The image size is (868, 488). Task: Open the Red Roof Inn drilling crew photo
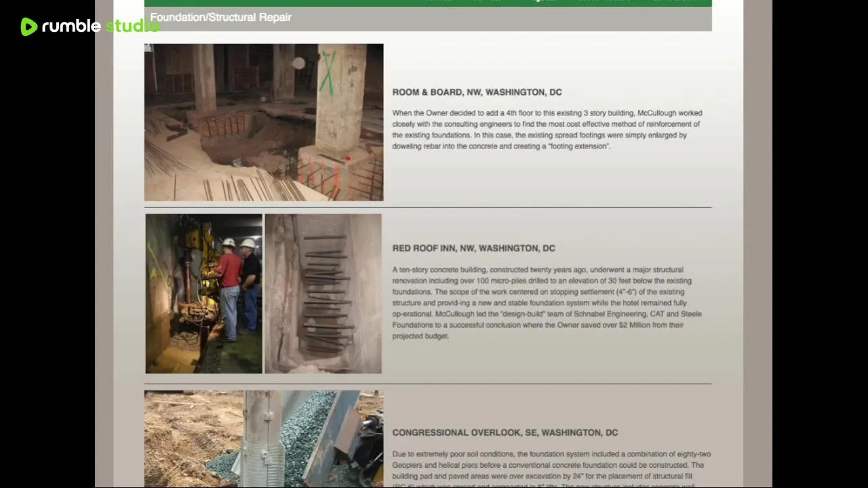tap(203, 293)
